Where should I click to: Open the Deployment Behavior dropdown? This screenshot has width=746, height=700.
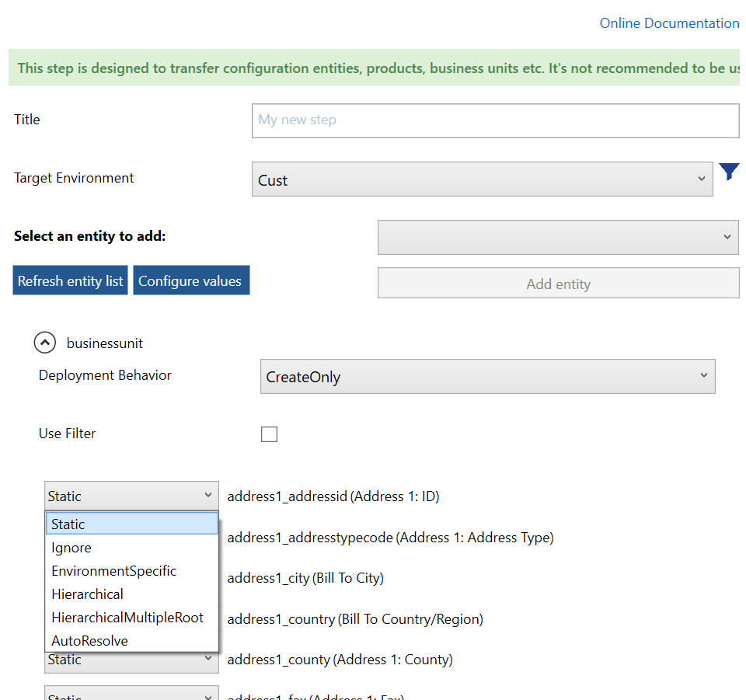click(x=487, y=376)
